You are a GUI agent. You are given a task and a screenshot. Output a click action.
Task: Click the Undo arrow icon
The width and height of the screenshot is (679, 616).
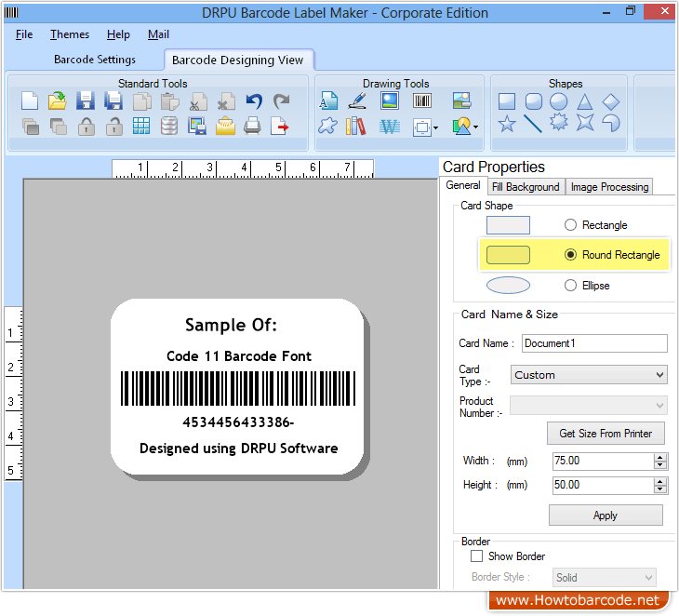point(254,101)
